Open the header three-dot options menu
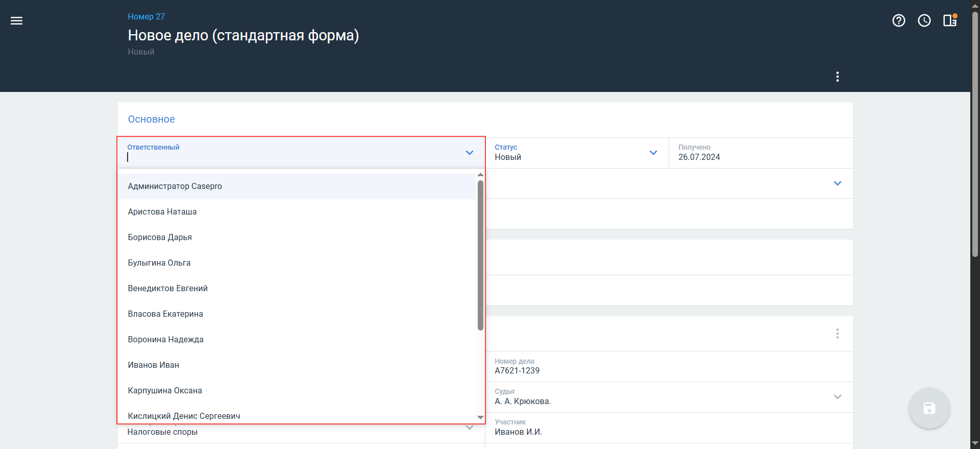The width and height of the screenshot is (980, 449). tap(838, 77)
